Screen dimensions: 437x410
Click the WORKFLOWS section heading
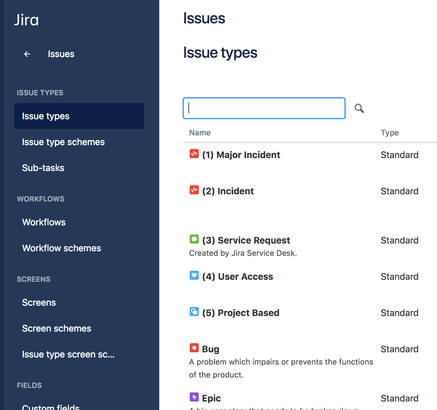(41, 199)
